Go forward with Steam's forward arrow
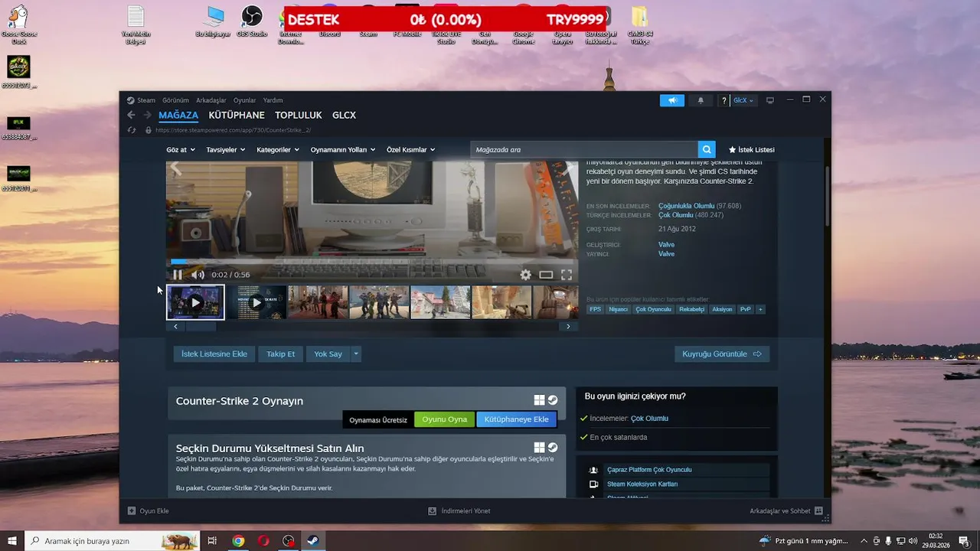 coord(147,115)
